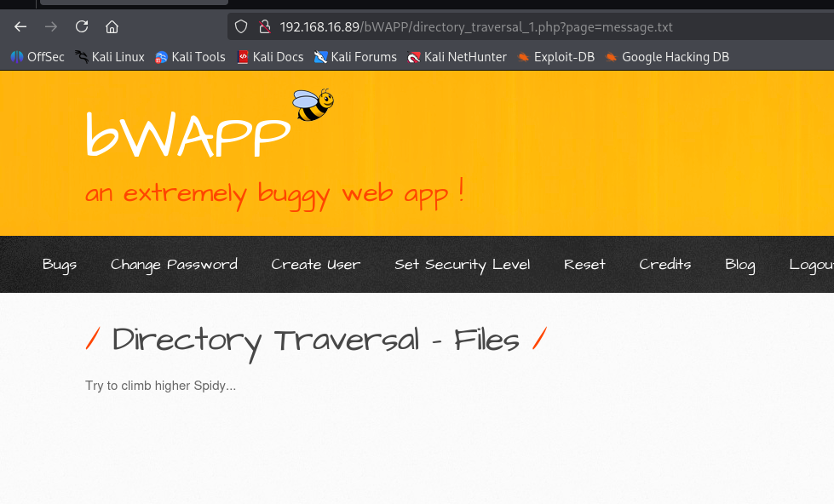Open the Google Hacking DB bookmark
This screenshot has width=834, height=504.
[x=667, y=57]
